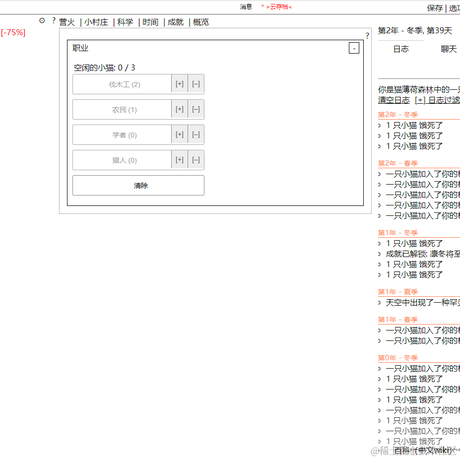The width and height of the screenshot is (460, 460).
Task: Collapse the 职业 panel with the minus box
Action: (354, 48)
